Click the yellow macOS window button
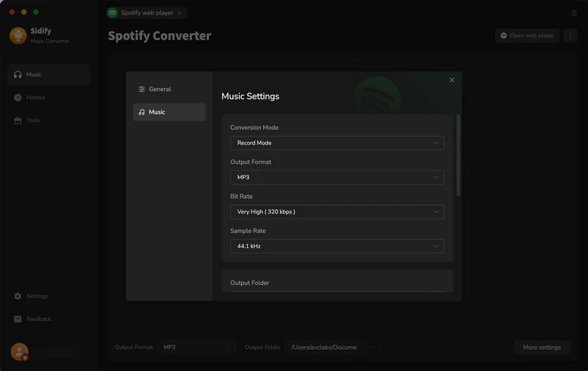Viewport: 588px width, 371px height. click(24, 12)
